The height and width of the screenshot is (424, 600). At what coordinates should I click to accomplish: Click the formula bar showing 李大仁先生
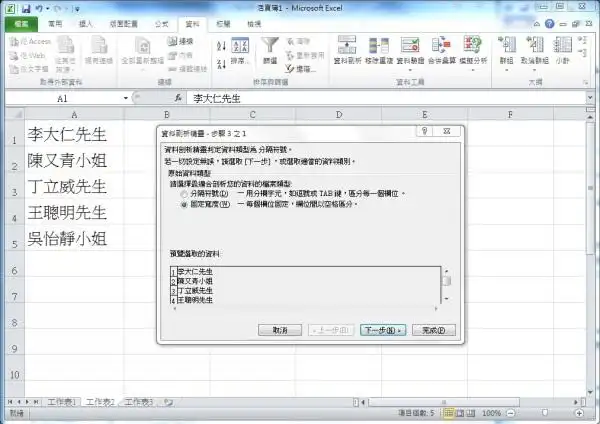tap(386, 98)
